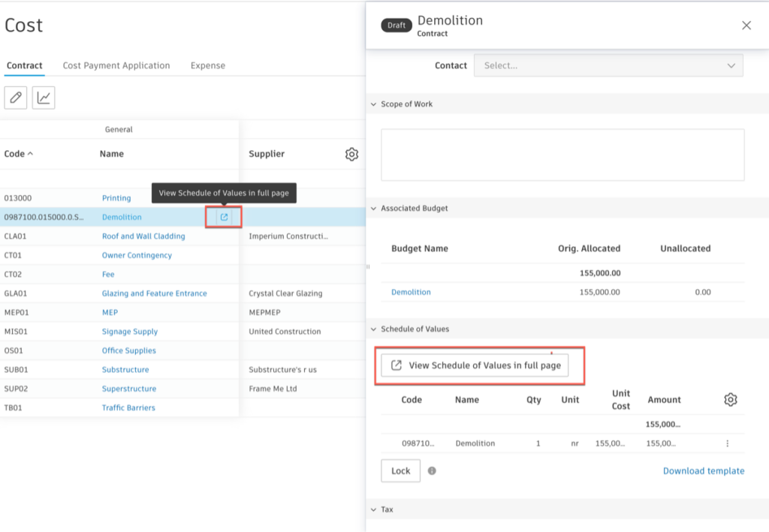Open the Fee contract link
Image resolution: width=769 pixels, height=532 pixels.
(x=108, y=275)
